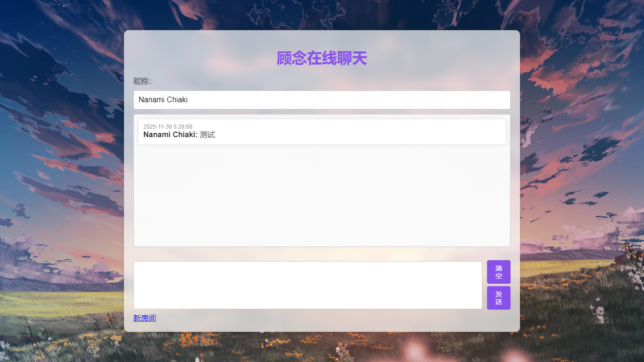Screen dimensions: 644x362
Task: Click the 发送 send button
Action: (x=498, y=297)
